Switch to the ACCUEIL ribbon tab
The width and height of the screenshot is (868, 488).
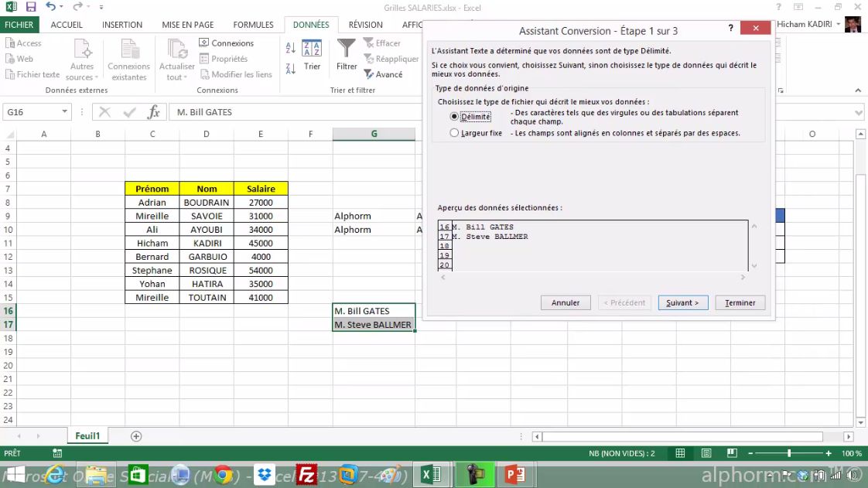(66, 24)
